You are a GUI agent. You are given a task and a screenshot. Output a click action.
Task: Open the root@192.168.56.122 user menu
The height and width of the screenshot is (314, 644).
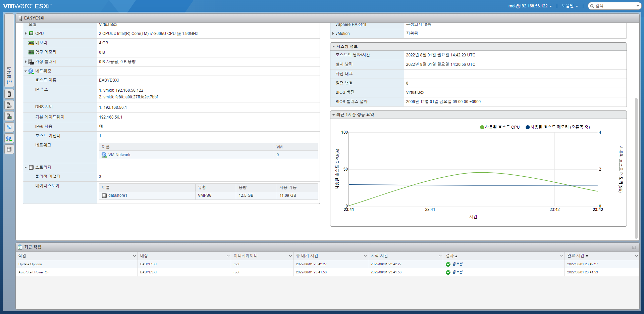(x=530, y=6)
